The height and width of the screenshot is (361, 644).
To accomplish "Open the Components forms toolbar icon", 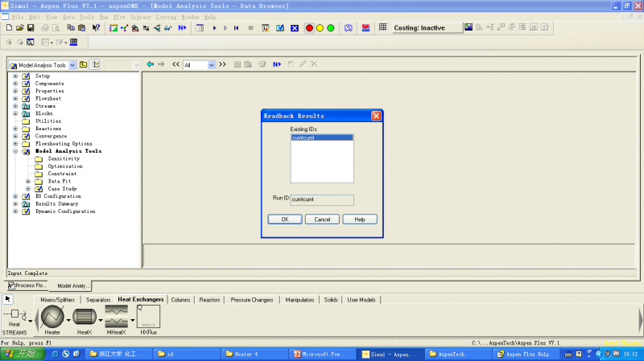I will coord(124,28).
